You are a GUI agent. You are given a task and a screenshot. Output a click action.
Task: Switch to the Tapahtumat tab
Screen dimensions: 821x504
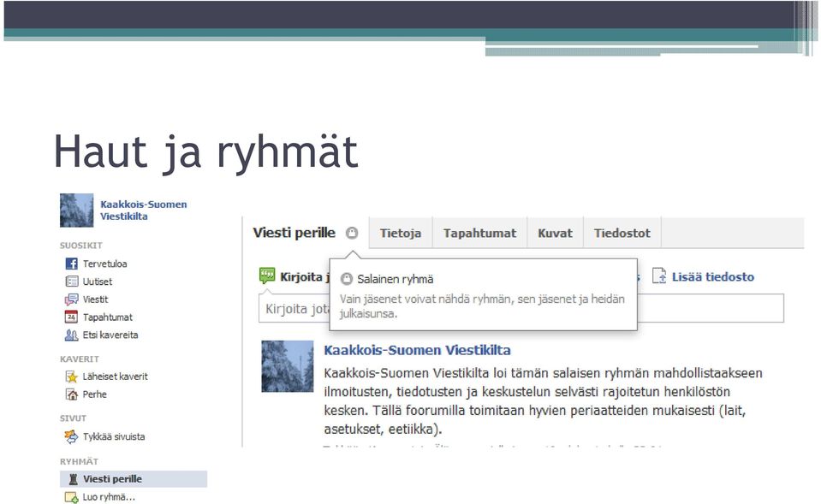click(x=479, y=233)
